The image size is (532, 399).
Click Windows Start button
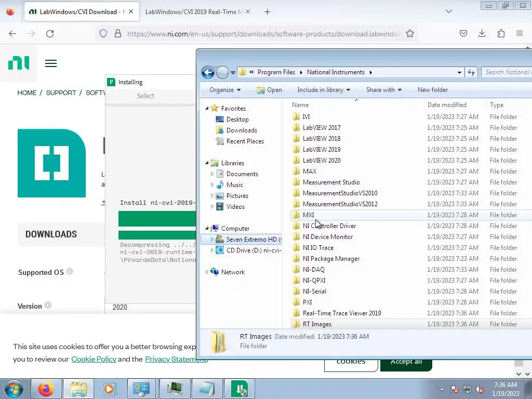[x=14, y=389]
